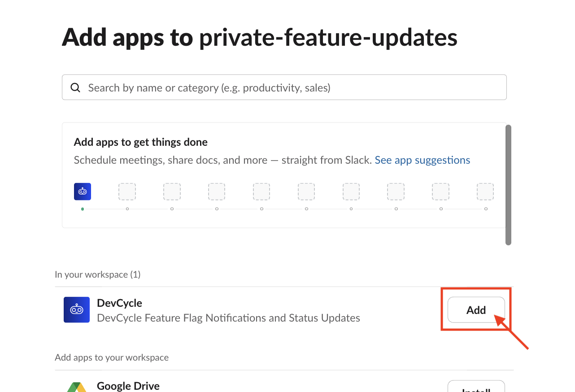Open the Google Drive app name
575x392 pixels.
[128, 386]
